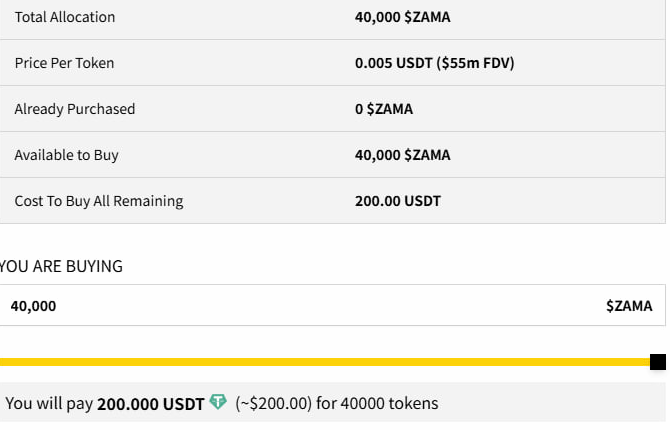Viewport: 670px width, 430px height.
Task: Click the "You will pay" text
Action: pyautogui.click(x=49, y=404)
